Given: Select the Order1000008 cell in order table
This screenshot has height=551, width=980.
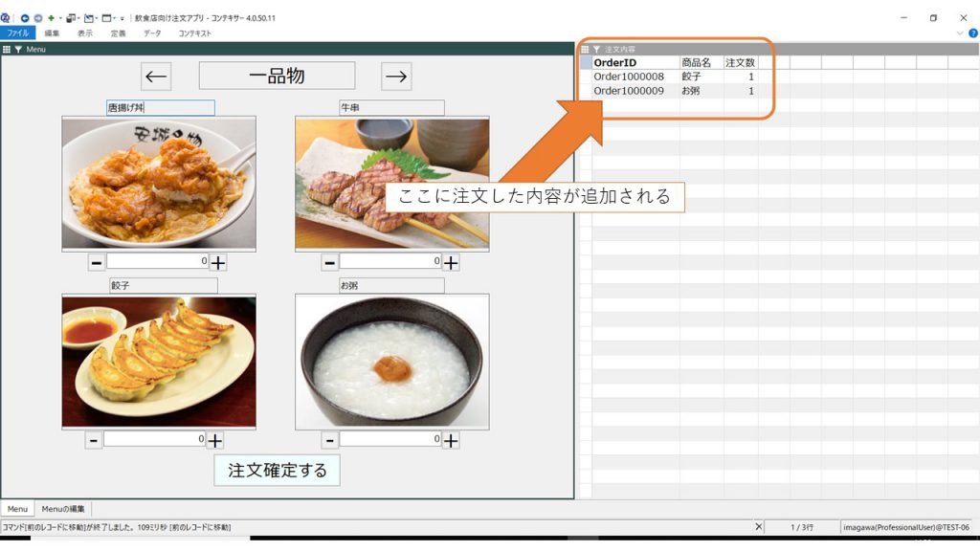Looking at the screenshot, I should point(629,77).
